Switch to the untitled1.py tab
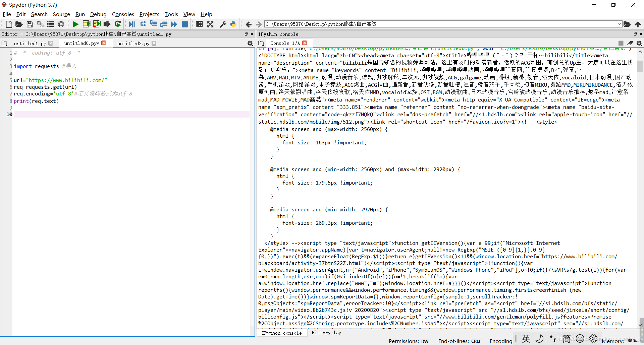Viewport: 644px width, 345px height. tap(30, 44)
